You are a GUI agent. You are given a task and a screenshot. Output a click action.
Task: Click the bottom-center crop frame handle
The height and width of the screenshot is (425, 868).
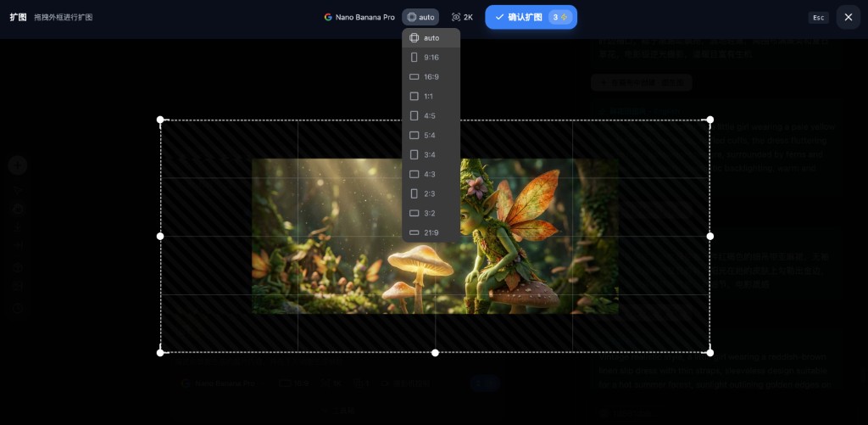435,352
